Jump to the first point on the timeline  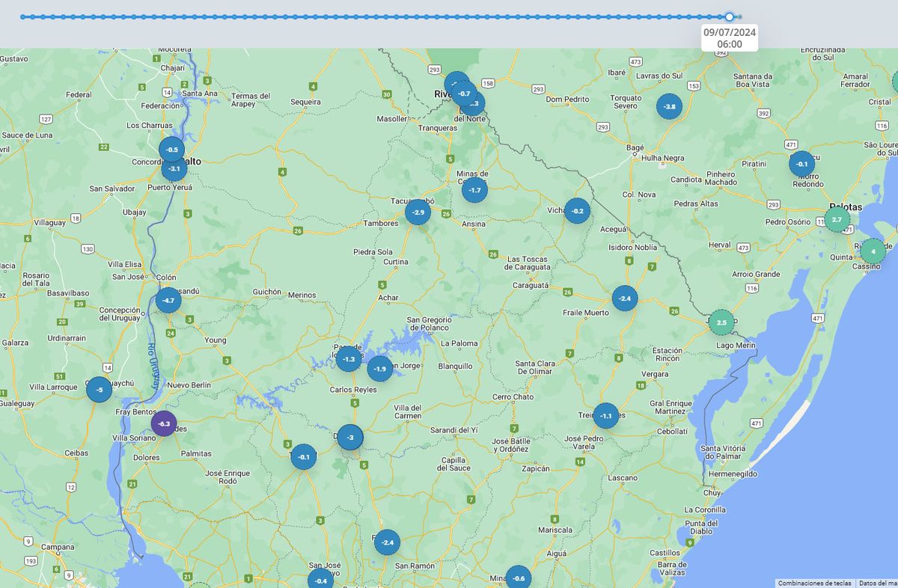coord(22,16)
